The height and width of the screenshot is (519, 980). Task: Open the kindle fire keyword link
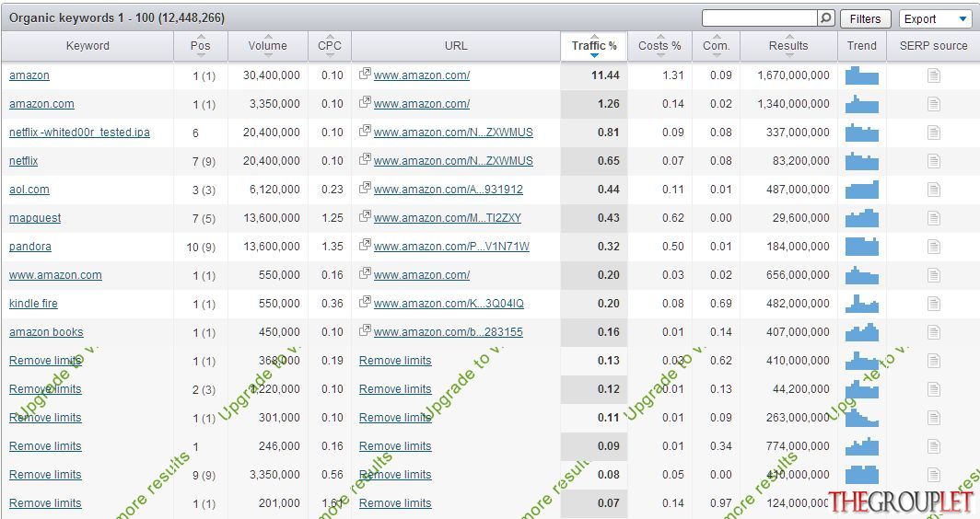pos(33,304)
